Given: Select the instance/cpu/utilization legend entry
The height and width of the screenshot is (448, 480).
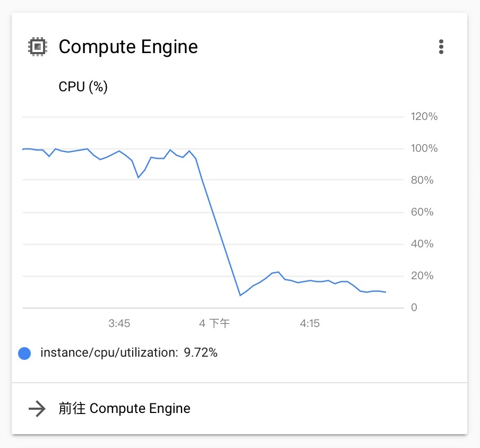Looking at the screenshot, I should coord(118,353).
